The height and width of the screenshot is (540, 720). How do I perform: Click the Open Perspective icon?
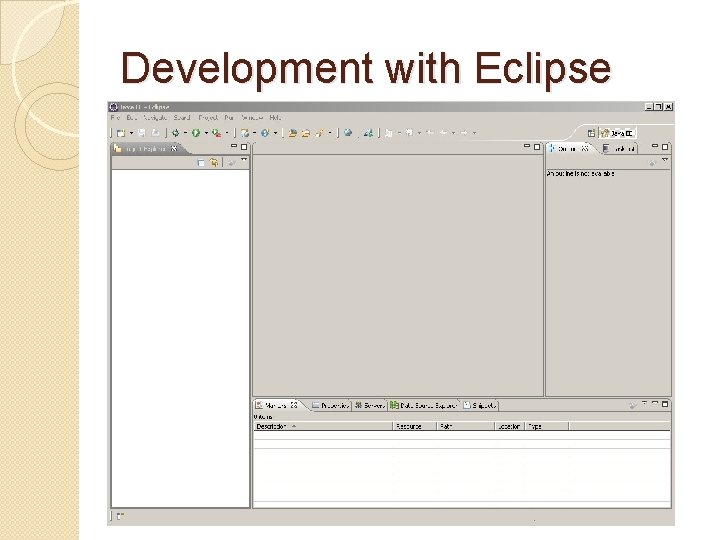coord(591,133)
